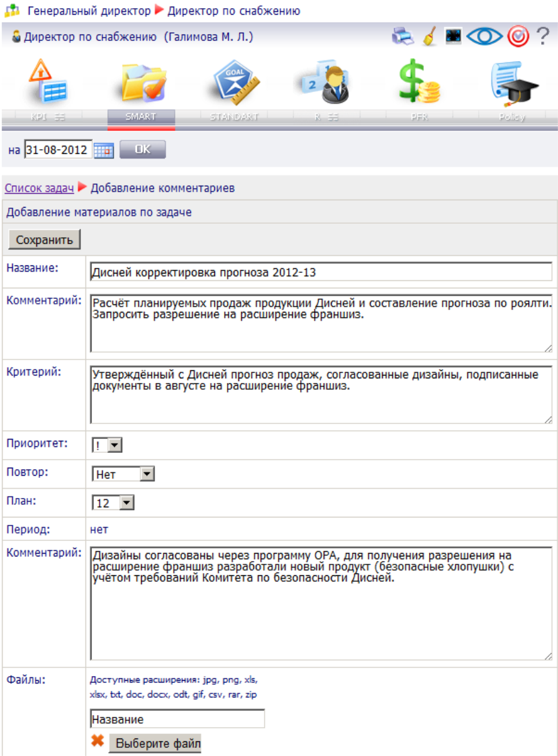The image size is (558, 756).
Task: Click the Сохранить button
Action: pos(44,240)
